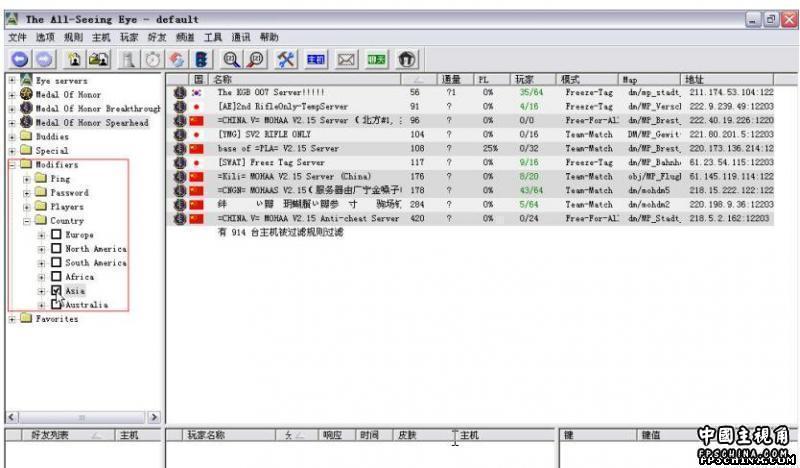This screenshot has width=800, height=468.
Task: Click the stopwatch toolbar icon
Action: (x=153, y=60)
